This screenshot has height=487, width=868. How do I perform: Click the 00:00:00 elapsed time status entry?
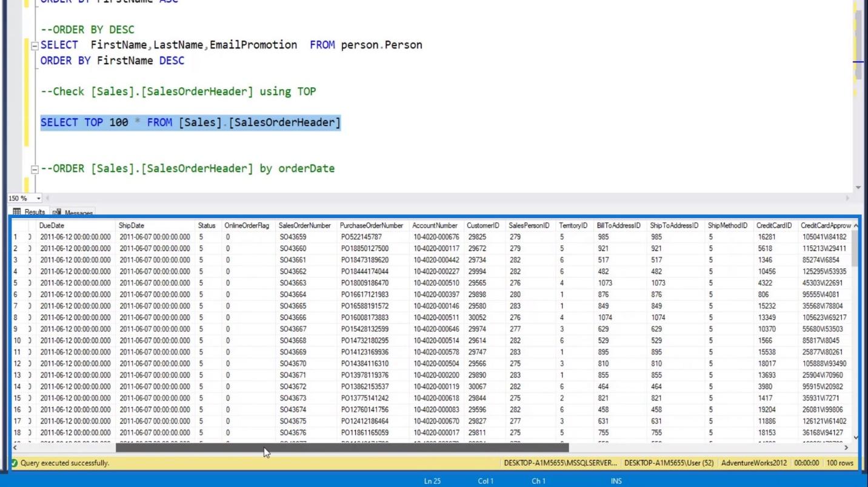tap(806, 463)
